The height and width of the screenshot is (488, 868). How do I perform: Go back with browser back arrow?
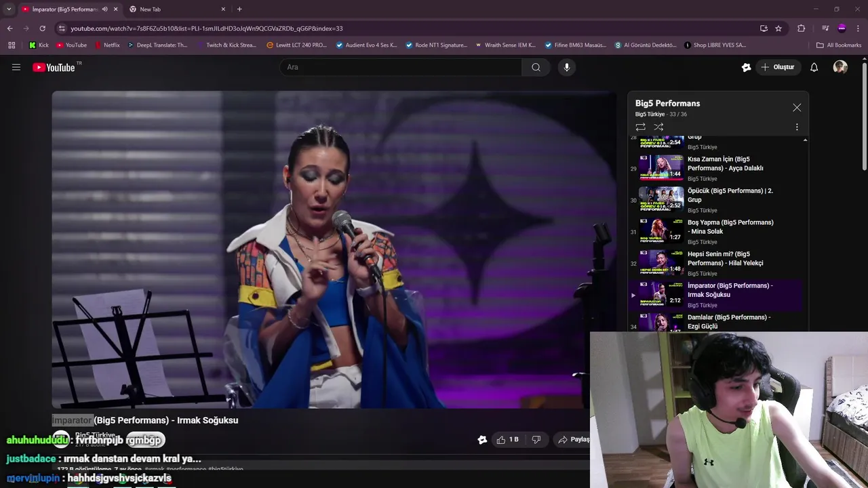(9, 28)
